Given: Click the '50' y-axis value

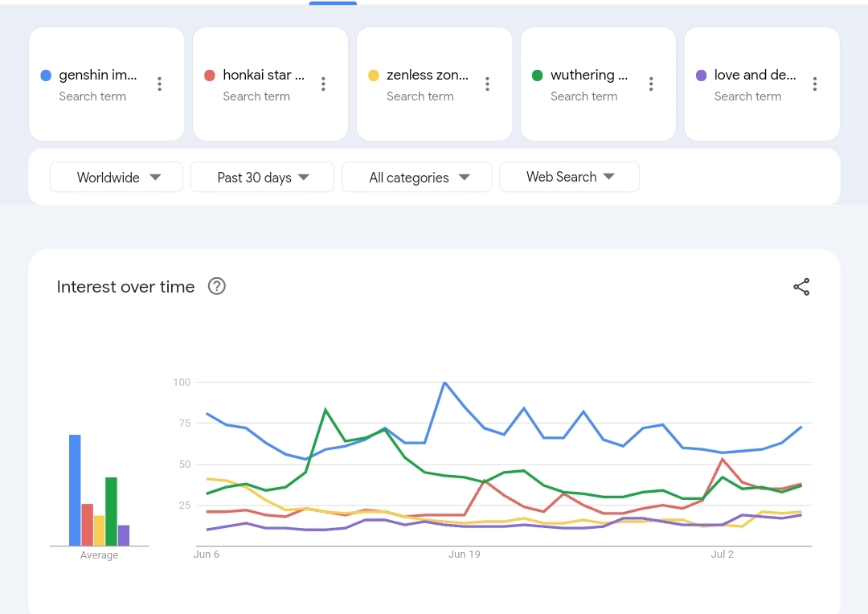Looking at the screenshot, I should (184, 464).
